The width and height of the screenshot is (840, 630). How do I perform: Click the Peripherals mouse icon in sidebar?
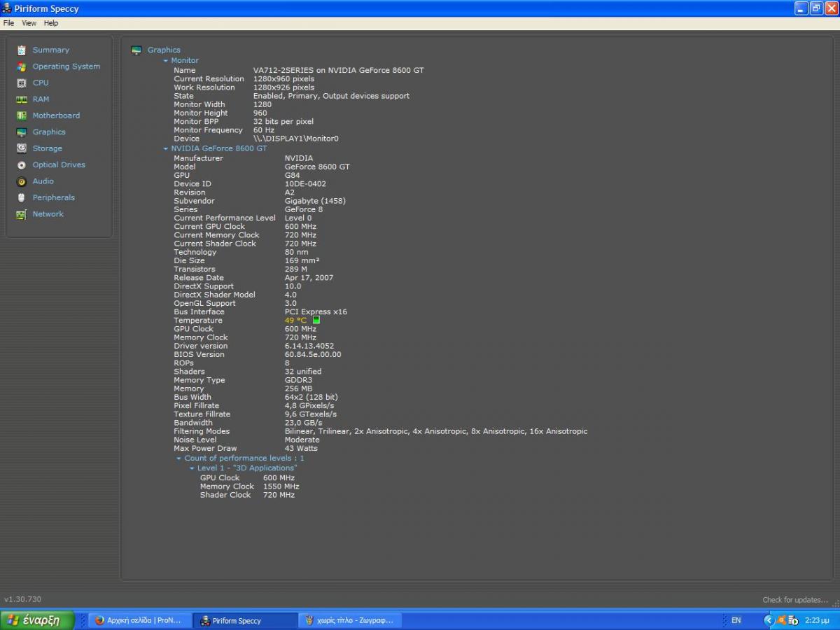pyautogui.click(x=22, y=198)
